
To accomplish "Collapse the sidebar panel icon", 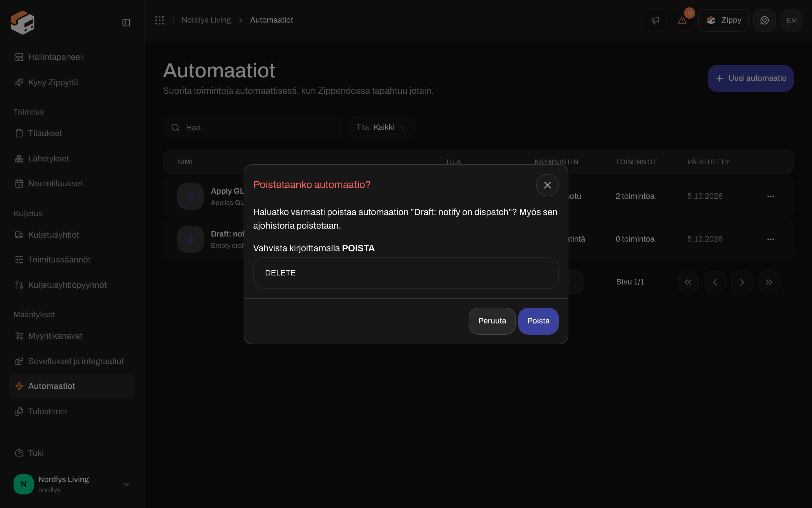I will (126, 23).
